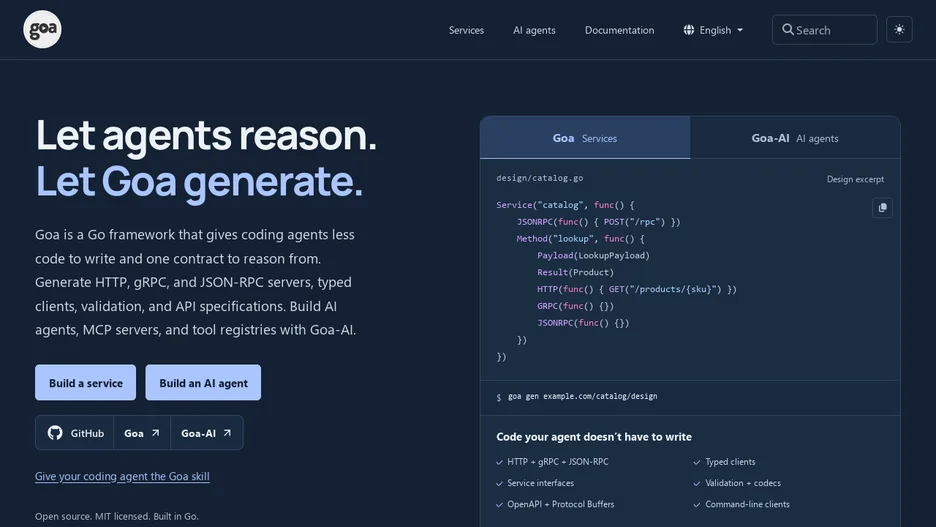Click the Typed clients item
Screen dimensions: 936x527
(730, 462)
